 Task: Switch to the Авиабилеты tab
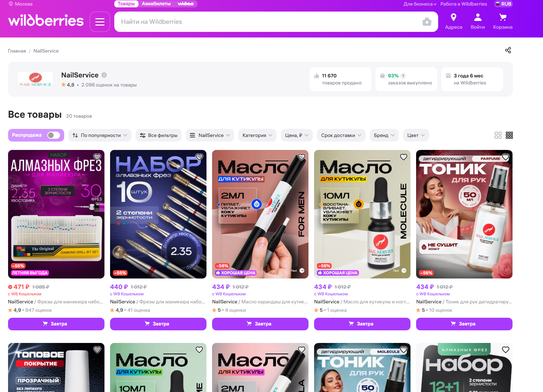[x=156, y=4]
